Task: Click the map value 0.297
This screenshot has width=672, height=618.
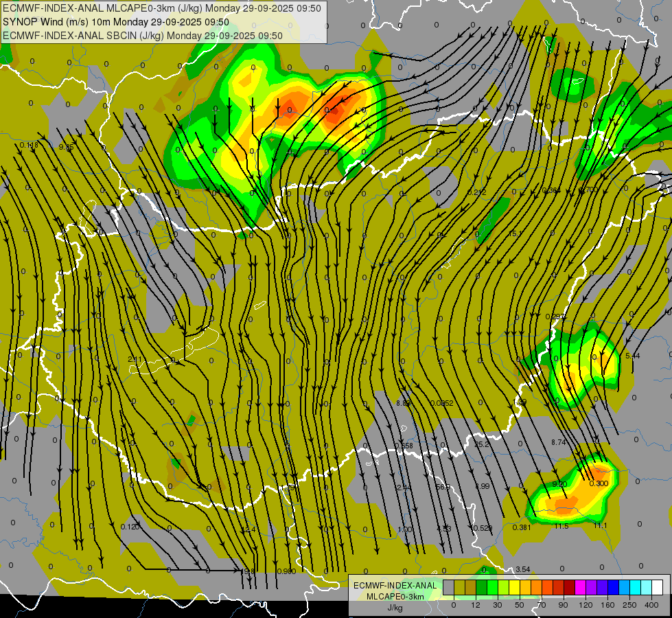Action: coord(555,317)
